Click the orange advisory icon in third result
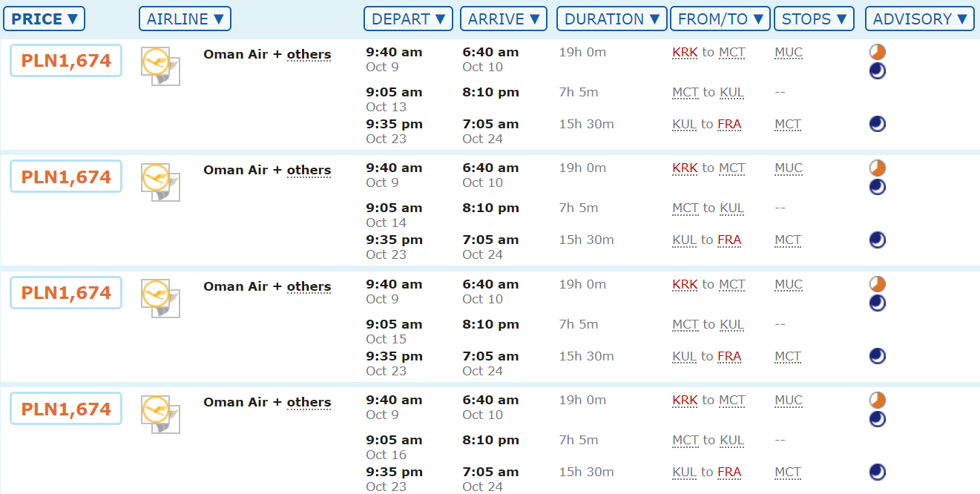Viewport: 980px width, 494px height. coord(878,284)
